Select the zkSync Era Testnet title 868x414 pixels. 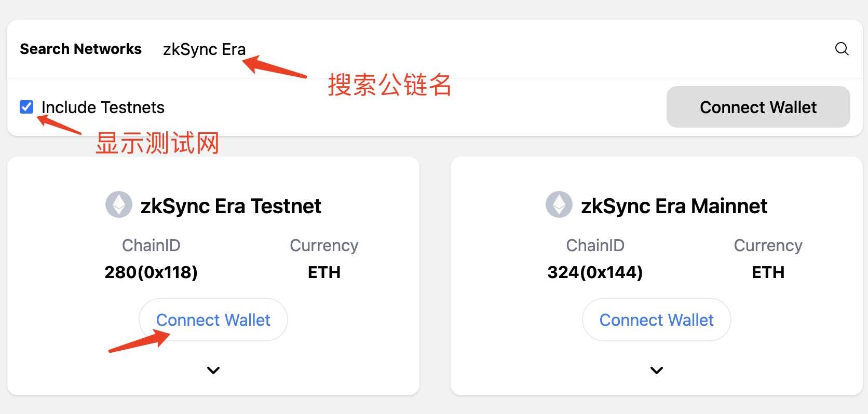pos(231,206)
